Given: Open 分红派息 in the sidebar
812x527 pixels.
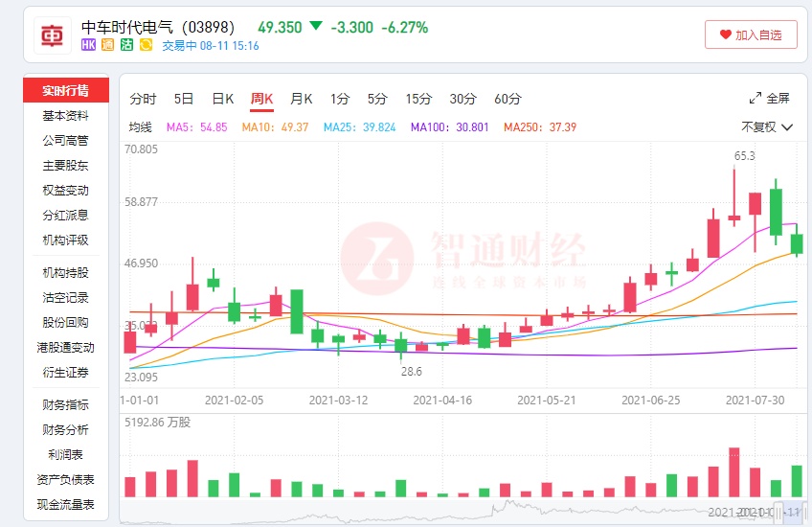Looking at the screenshot, I should point(66,215).
